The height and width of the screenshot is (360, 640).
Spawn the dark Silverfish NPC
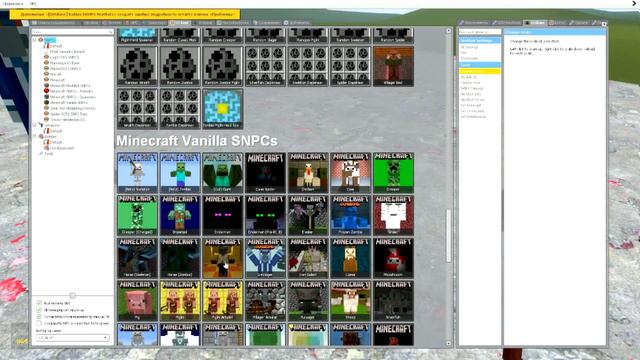393,300
